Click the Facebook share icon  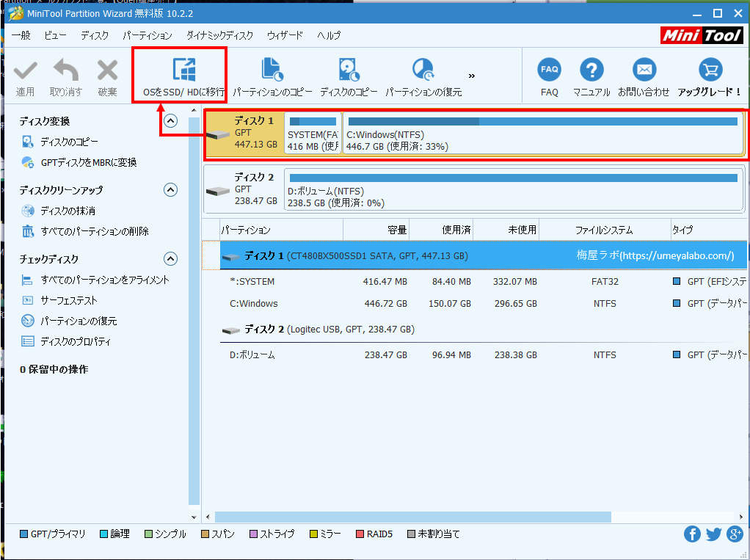[x=692, y=534]
